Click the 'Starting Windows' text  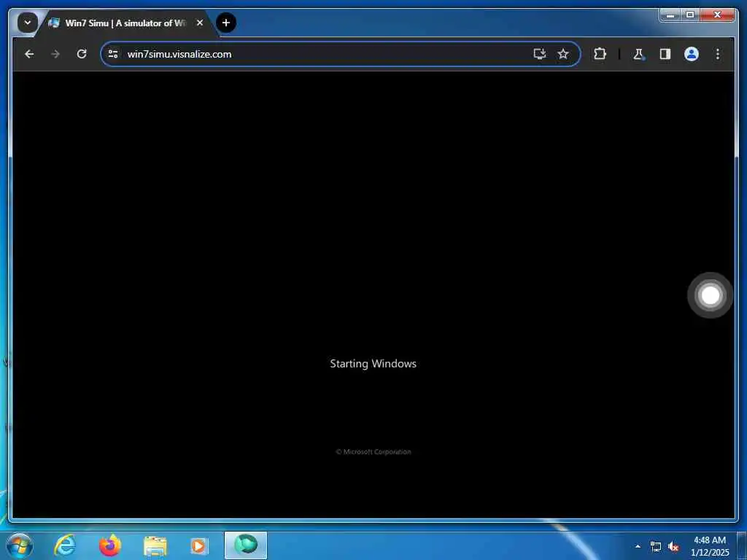(373, 364)
